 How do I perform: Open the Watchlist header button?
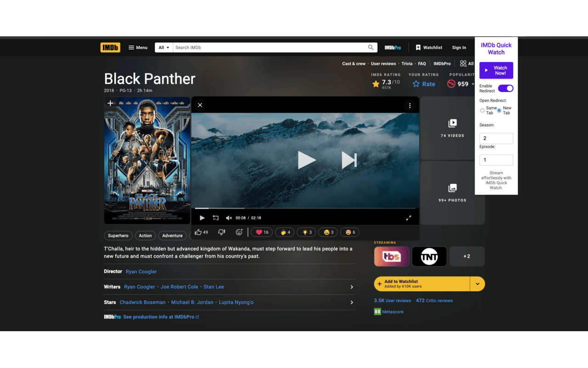click(429, 47)
